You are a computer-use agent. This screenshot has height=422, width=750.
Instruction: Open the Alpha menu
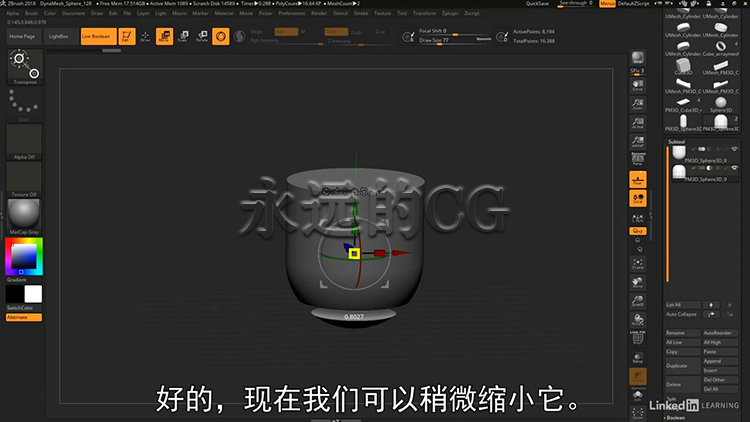[x=12, y=13]
